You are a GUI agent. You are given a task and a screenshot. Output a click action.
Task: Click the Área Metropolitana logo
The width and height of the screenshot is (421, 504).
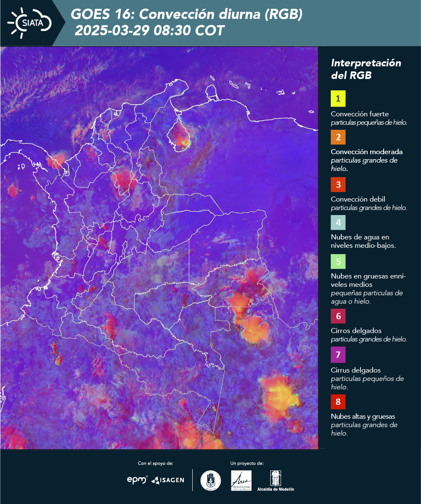242,480
